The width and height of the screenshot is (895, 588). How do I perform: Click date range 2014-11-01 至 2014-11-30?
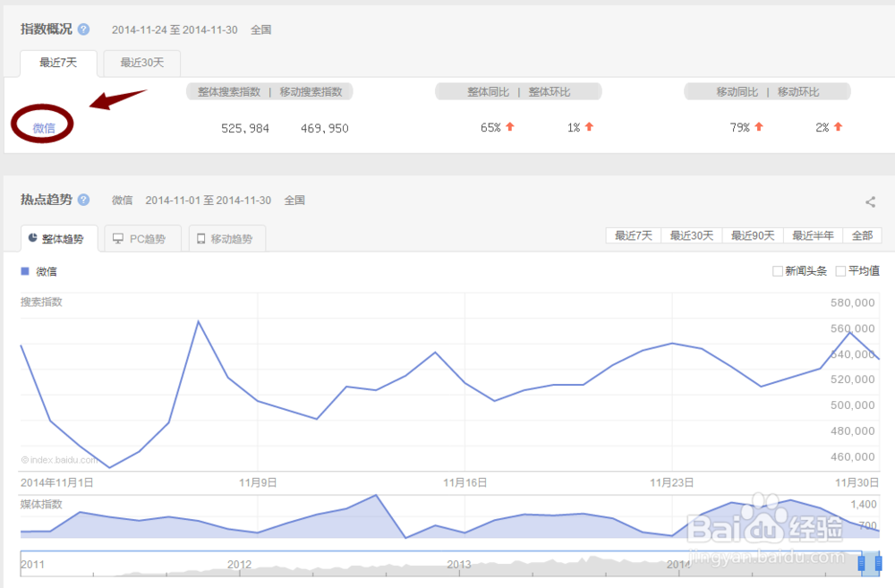point(209,200)
